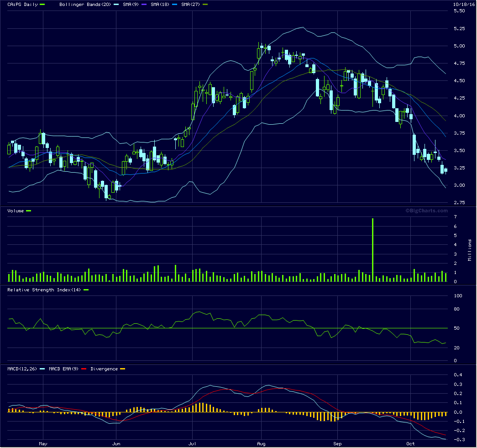Click the 5.00 price axis label
This screenshot has height=448, width=477.
(x=459, y=46)
